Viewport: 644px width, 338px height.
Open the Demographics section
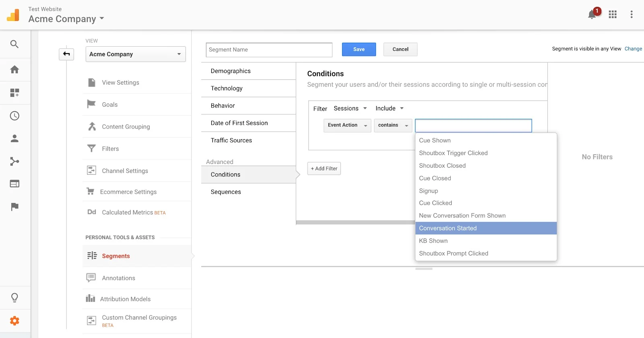click(231, 71)
